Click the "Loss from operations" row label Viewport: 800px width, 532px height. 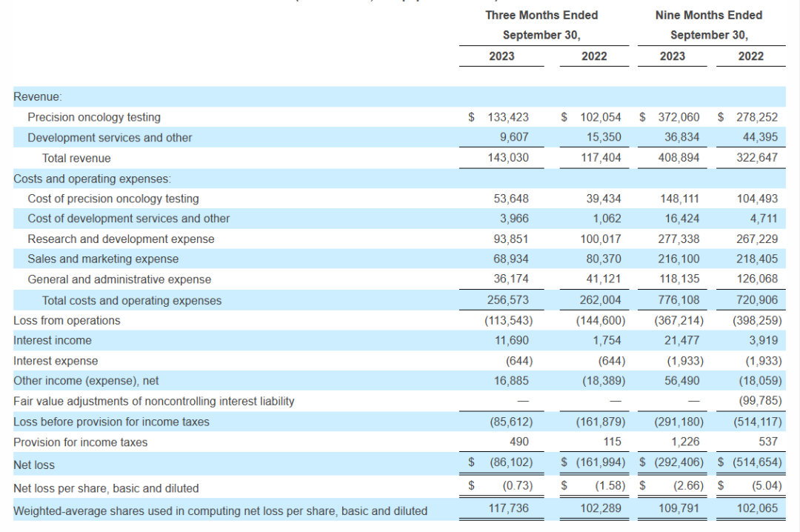pos(67,320)
